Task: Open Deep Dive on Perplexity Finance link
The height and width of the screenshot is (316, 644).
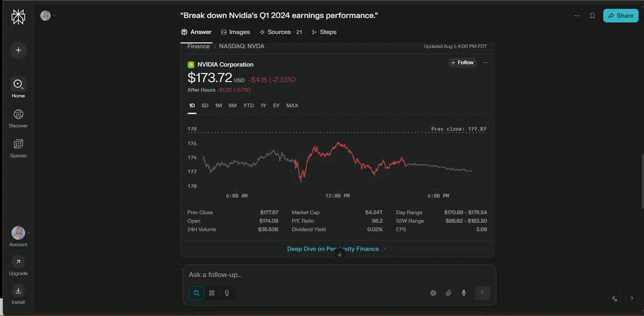Action: pyautogui.click(x=336, y=249)
